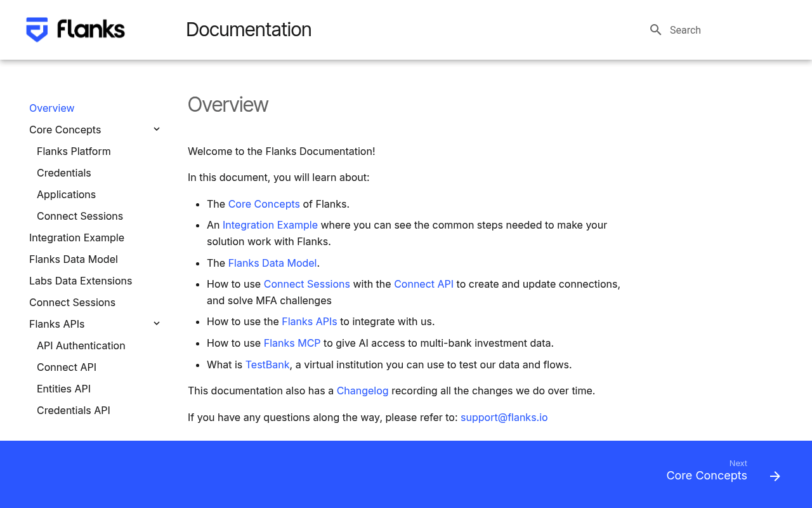The width and height of the screenshot is (812, 508).
Task: Open the Changelog link
Action: 362,391
